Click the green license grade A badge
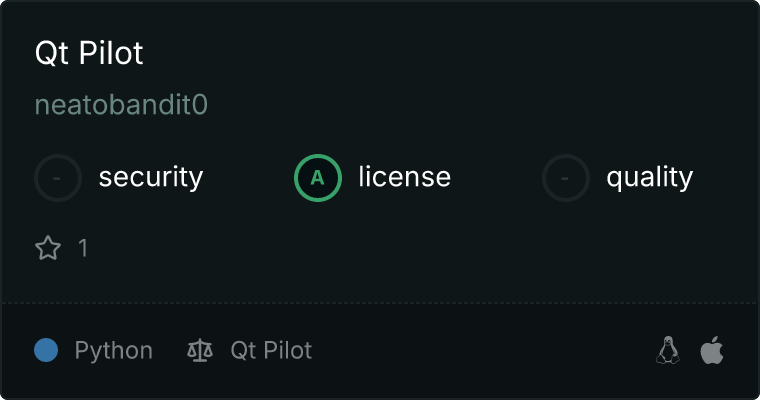Image resolution: width=760 pixels, height=400 pixels. pos(317,178)
